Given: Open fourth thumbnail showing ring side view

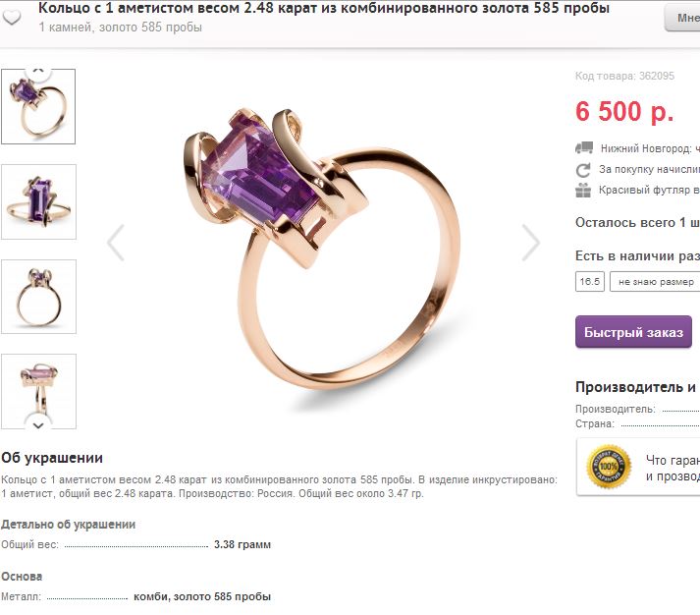Looking at the screenshot, I should coord(39,391).
